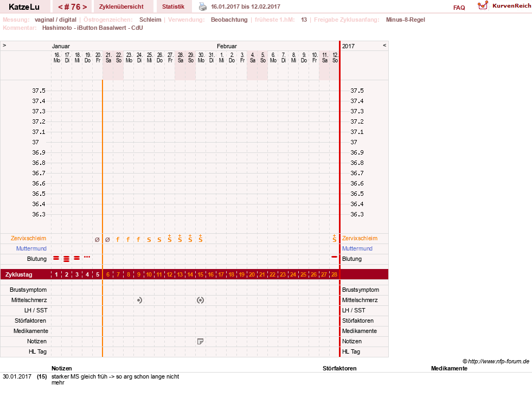Click the comment 'Hashimoto - iButton Basalwert - CdU'
The height and width of the screenshot is (397, 532).
pos(92,28)
